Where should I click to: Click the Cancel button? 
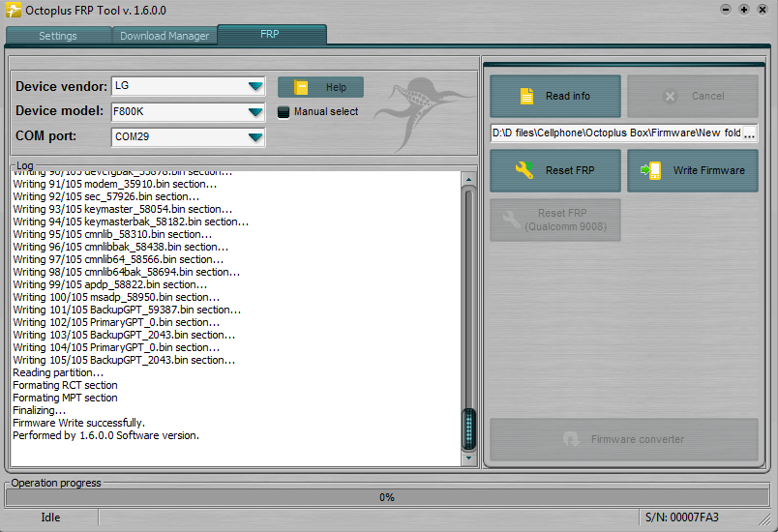coord(693,96)
